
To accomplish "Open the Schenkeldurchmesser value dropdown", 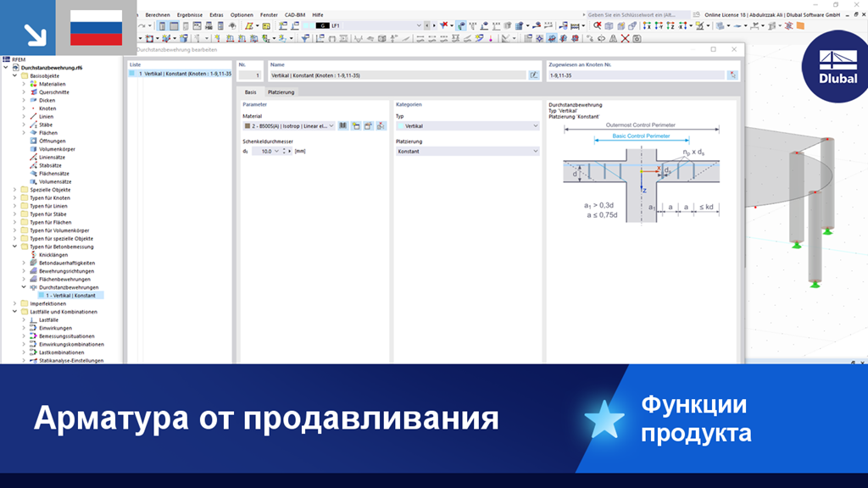I will point(277,151).
